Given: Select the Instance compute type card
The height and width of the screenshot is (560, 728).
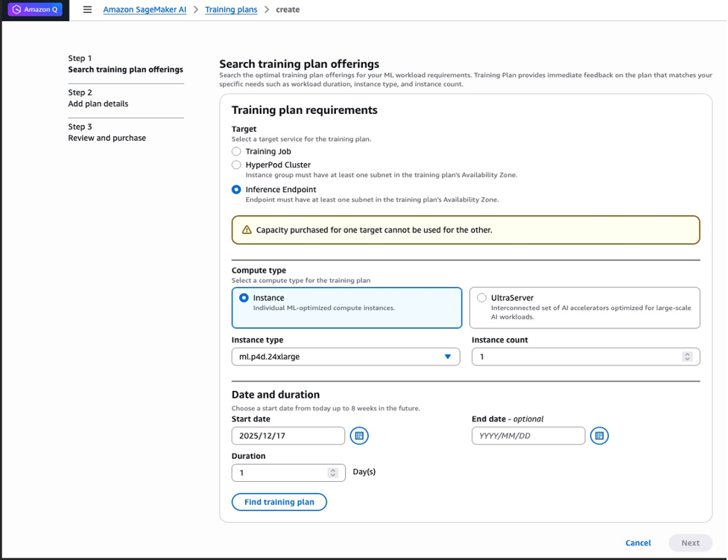Looking at the screenshot, I should point(245,297).
